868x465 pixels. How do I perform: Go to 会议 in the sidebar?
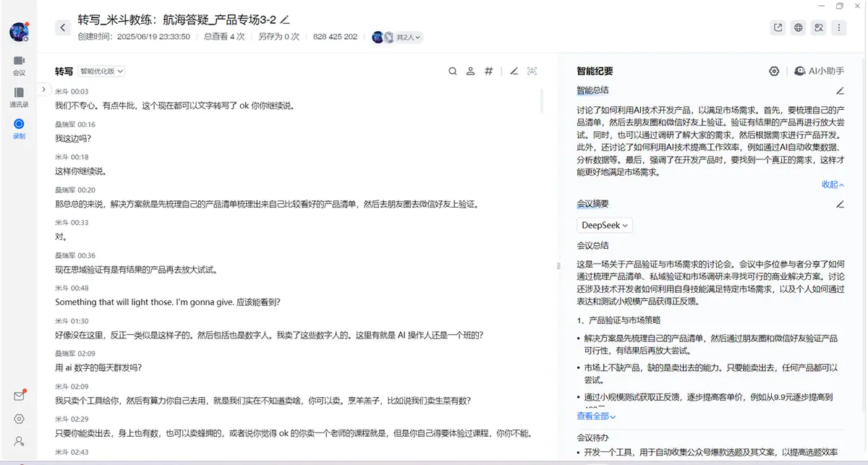tap(19, 66)
